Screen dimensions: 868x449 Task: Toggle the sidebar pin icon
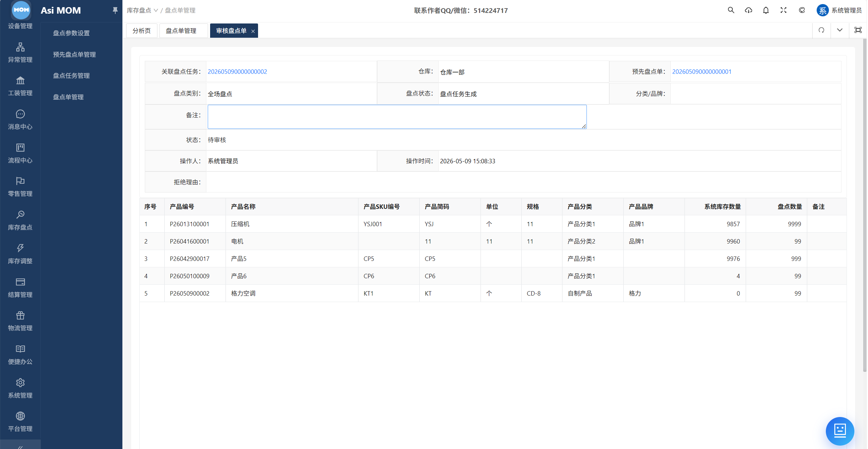click(x=115, y=11)
